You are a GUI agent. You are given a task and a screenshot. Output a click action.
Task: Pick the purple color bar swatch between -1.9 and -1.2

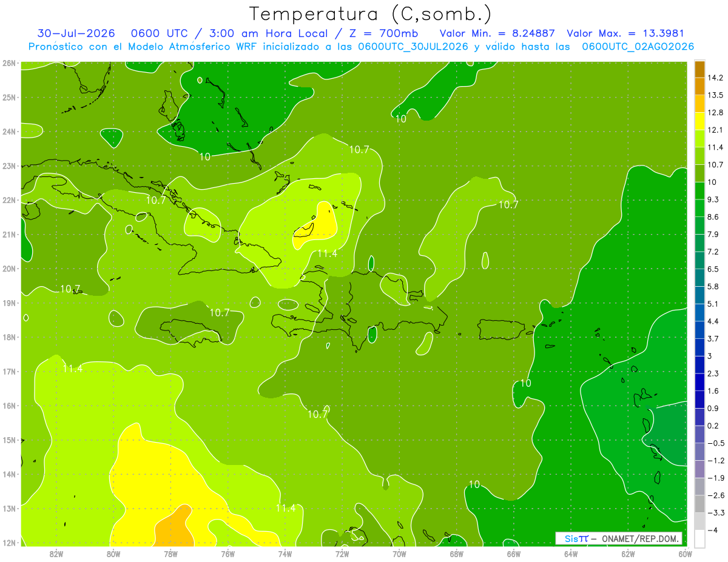click(699, 469)
